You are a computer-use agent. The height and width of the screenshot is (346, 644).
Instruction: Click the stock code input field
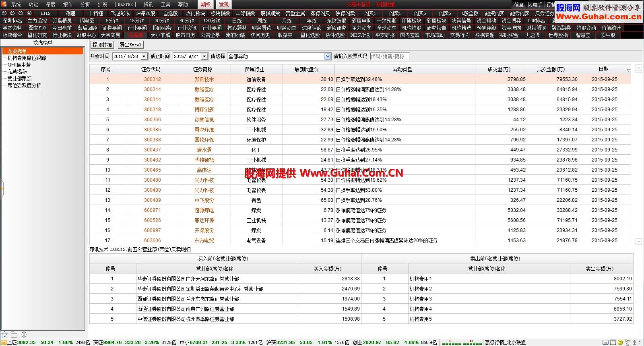389,56
